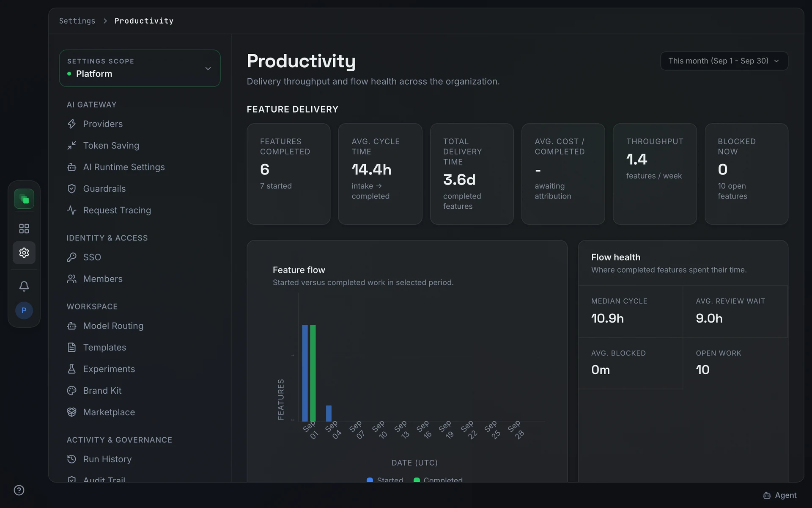812x508 pixels.
Task: Select the Avg. Cycle Time card
Action: [x=380, y=174]
